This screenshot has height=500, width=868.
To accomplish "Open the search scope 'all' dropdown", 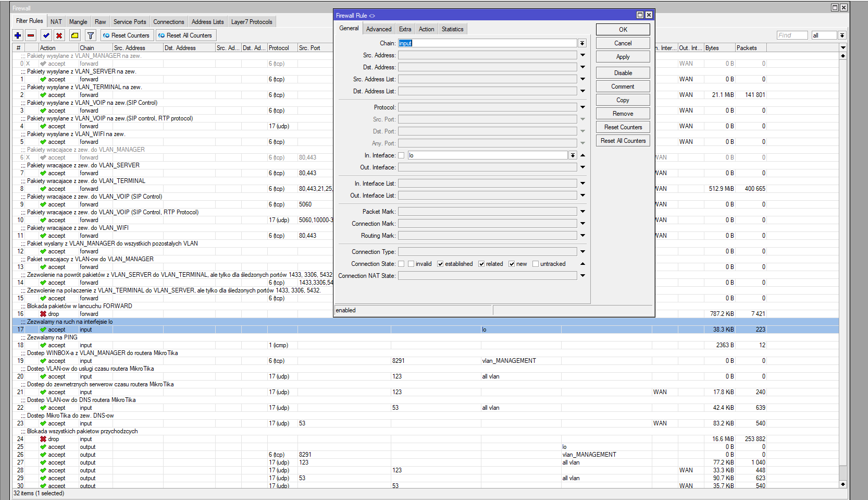I will 842,35.
